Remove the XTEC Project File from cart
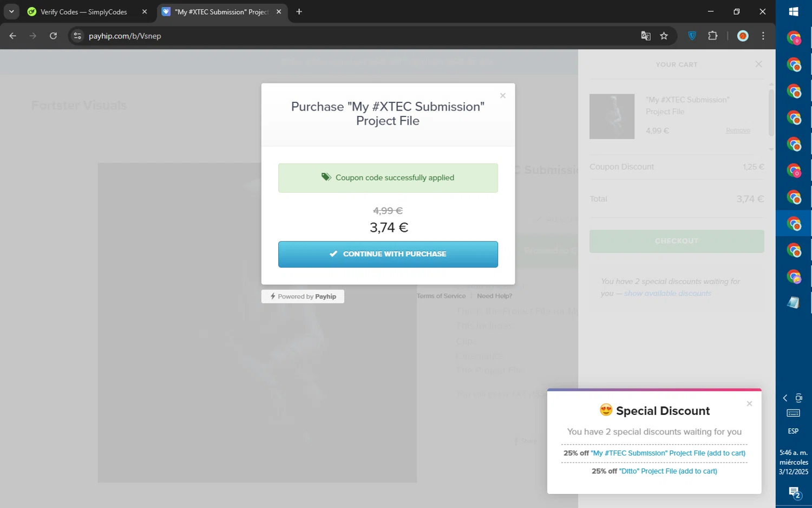This screenshot has width=812, height=508. pos(738,131)
